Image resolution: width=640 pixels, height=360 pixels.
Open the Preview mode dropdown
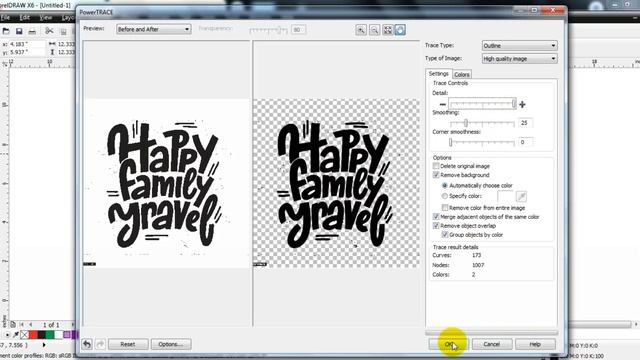(x=153, y=29)
